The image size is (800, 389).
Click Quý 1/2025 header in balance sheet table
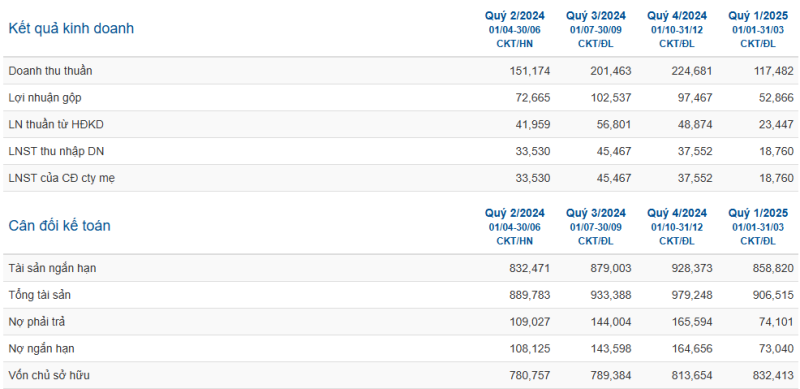[x=758, y=213]
